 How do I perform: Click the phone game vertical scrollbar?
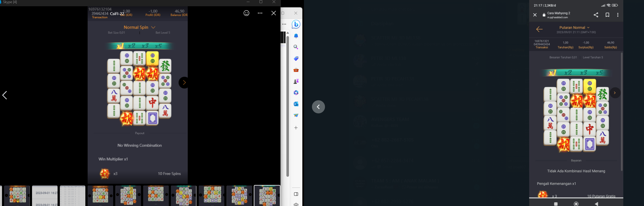(622, 112)
